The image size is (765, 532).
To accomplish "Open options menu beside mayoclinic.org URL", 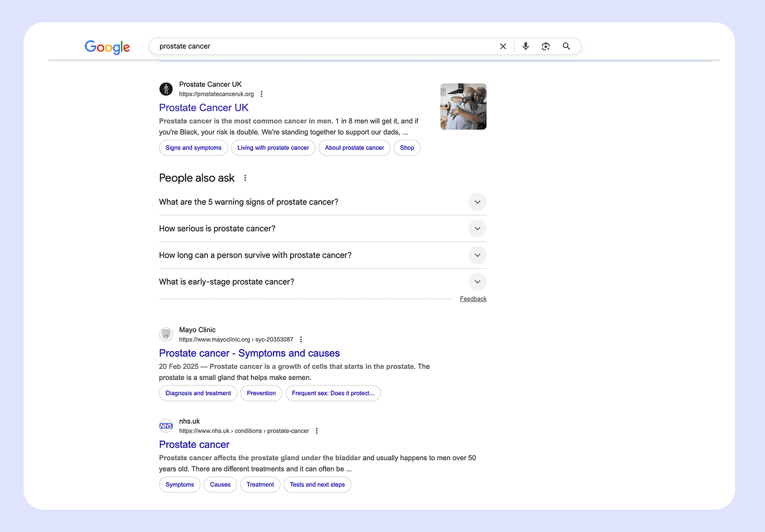I will pyautogui.click(x=301, y=340).
